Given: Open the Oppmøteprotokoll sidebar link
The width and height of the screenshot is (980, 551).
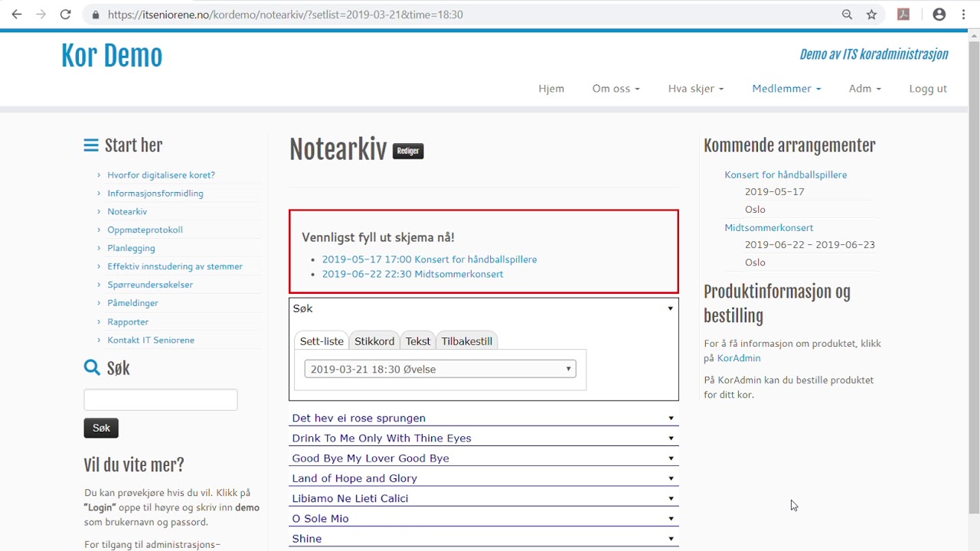Looking at the screenshot, I should 145,230.
